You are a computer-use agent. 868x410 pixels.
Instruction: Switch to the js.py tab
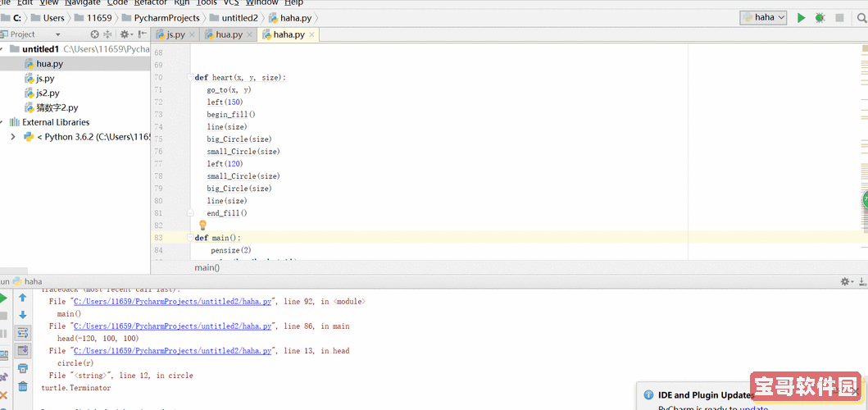click(176, 35)
